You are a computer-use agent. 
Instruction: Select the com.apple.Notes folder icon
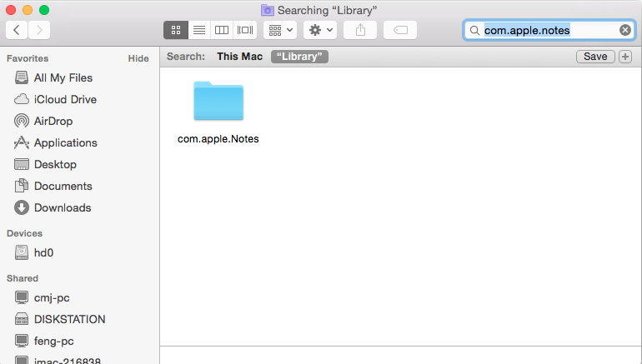(x=218, y=101)
